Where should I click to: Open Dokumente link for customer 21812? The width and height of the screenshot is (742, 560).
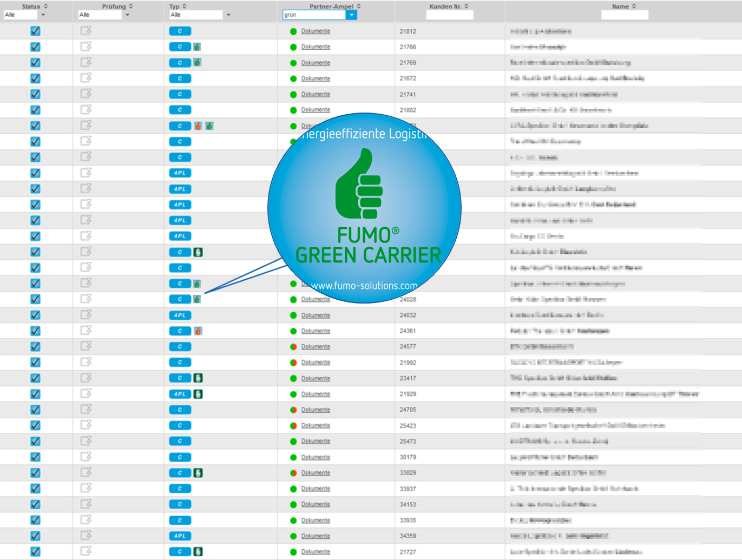316,31
